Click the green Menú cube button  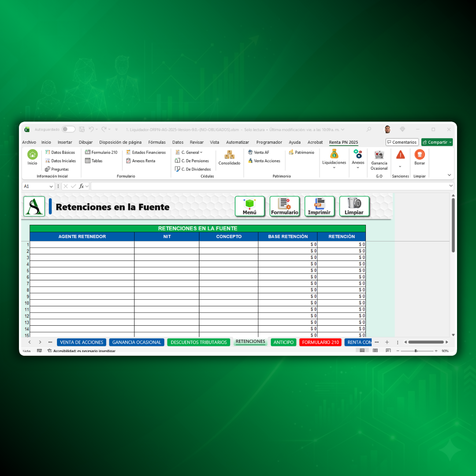coord(250,206)
